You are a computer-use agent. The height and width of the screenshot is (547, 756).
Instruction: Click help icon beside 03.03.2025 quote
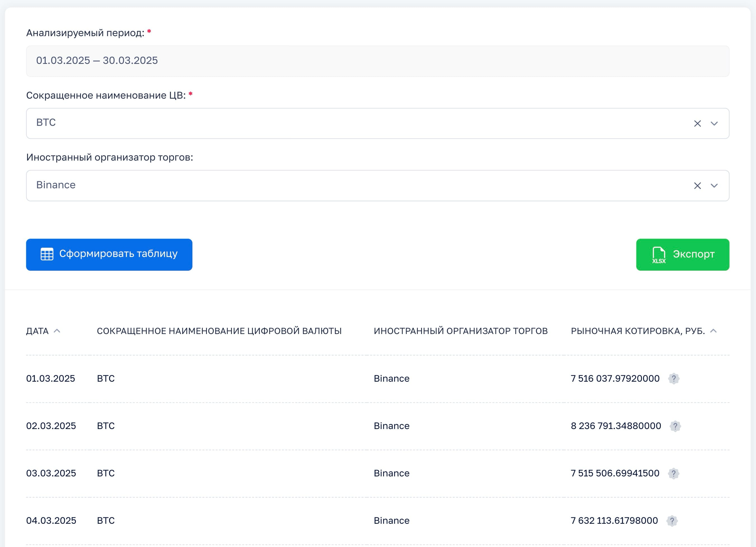pos(673,473)
